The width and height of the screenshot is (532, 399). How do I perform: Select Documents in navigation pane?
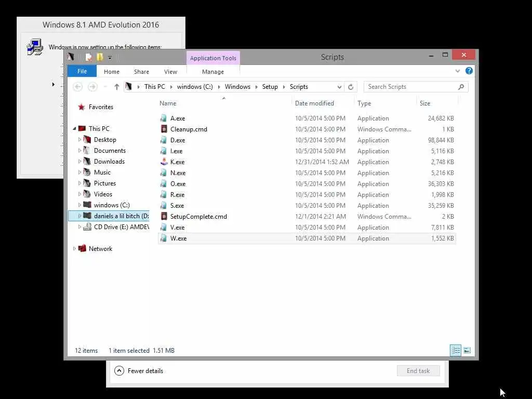110,150
